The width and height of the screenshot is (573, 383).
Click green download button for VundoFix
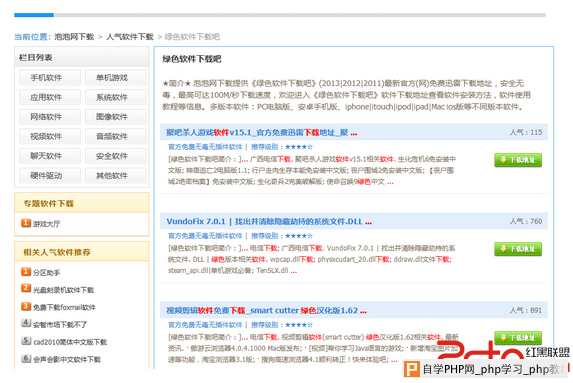coord(518,249)
